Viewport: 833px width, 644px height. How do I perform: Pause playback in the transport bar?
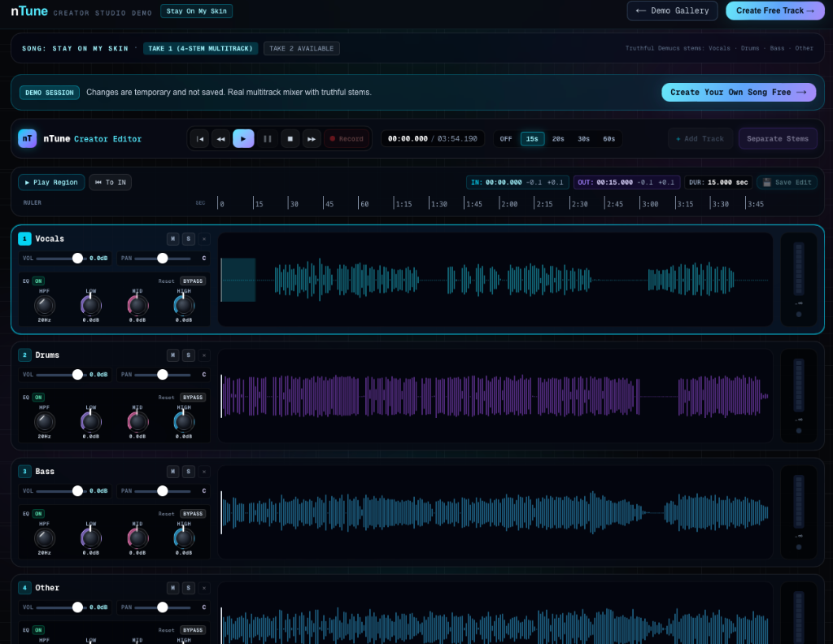point(268,138)
